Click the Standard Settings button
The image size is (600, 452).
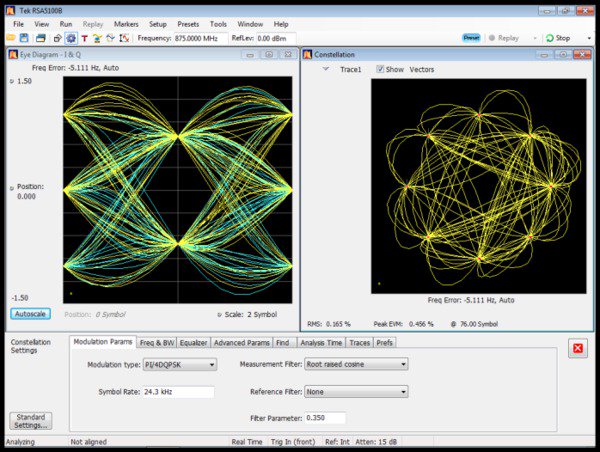click(30, 420)
